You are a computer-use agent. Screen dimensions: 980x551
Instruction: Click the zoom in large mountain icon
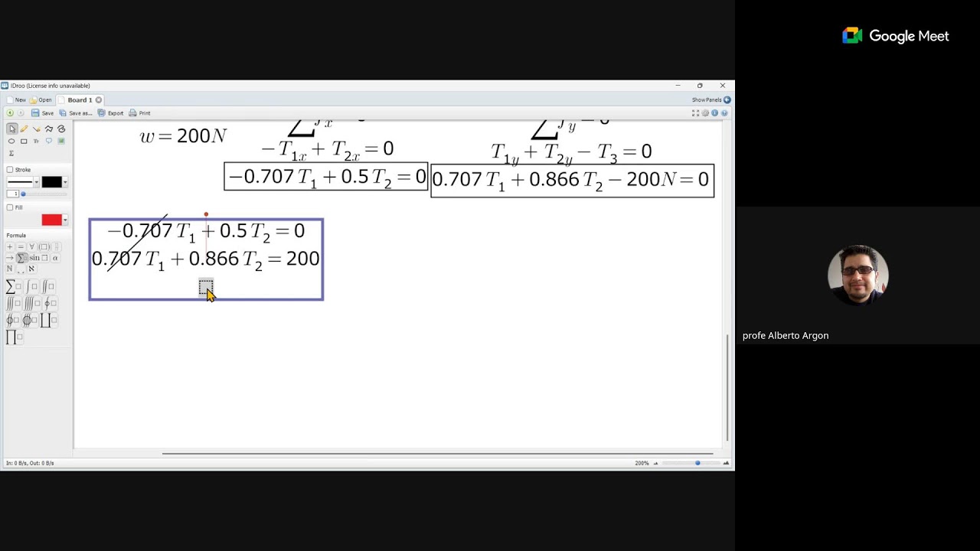[x=726, y=463]
